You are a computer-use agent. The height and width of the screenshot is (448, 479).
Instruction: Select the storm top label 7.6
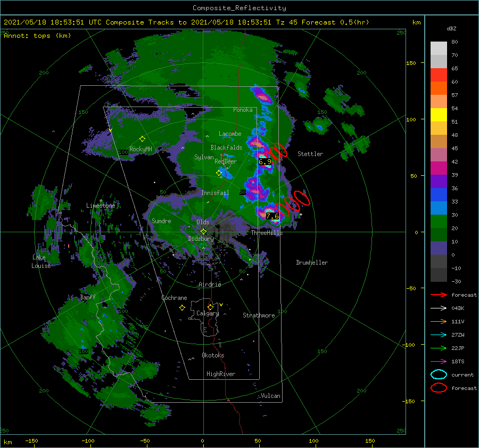coord(272,216)
